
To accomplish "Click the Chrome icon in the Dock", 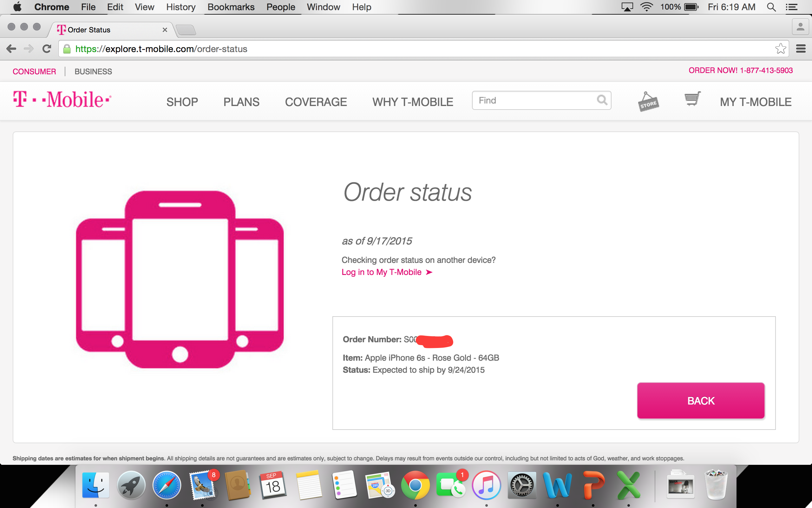I will pyautogui.click(x=415, y=485).
